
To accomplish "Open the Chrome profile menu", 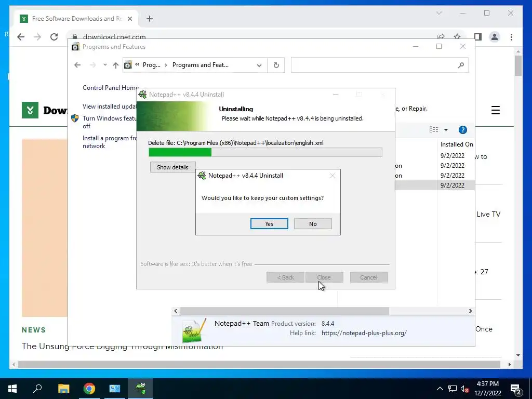I will point(495,37).
